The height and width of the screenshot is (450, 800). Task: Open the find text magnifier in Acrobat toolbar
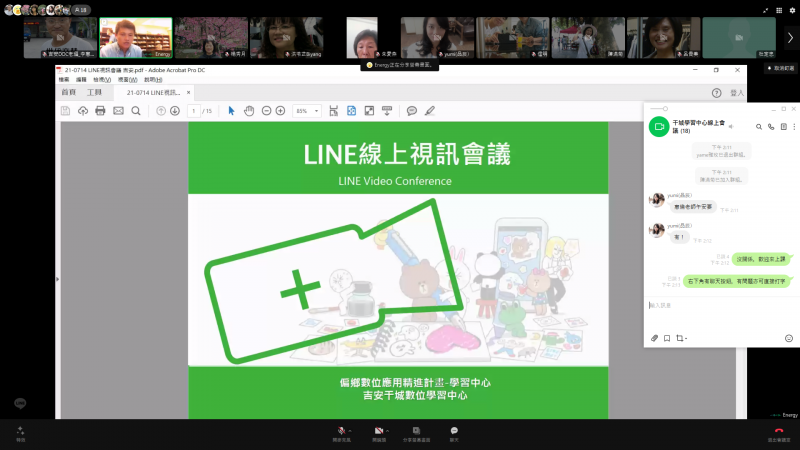click(x=136, y=111)
